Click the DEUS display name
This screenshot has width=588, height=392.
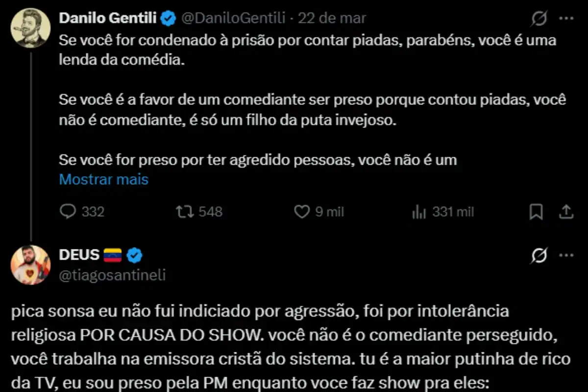coord(79,255)
